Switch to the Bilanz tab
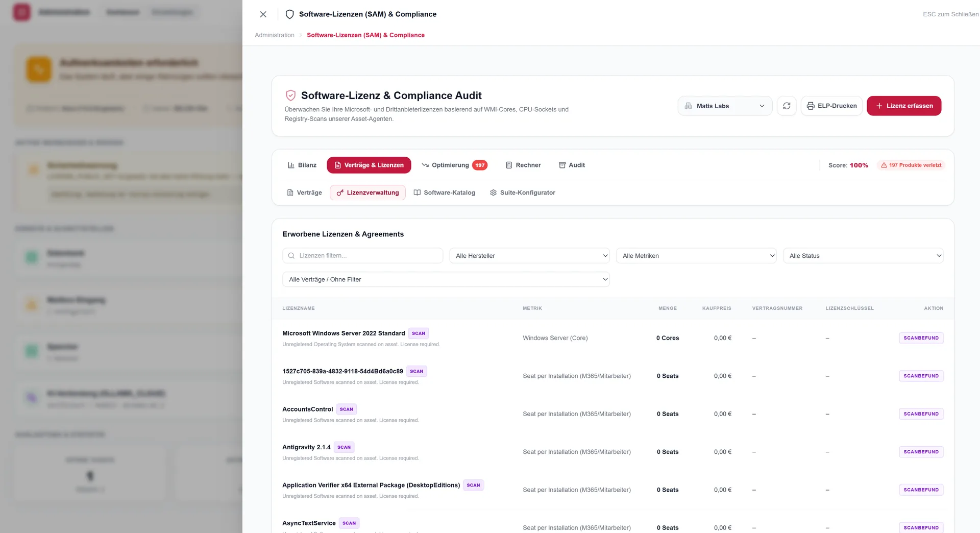Image resolution: width=980 pixels, height=533 pixels. tap(302, 165)
